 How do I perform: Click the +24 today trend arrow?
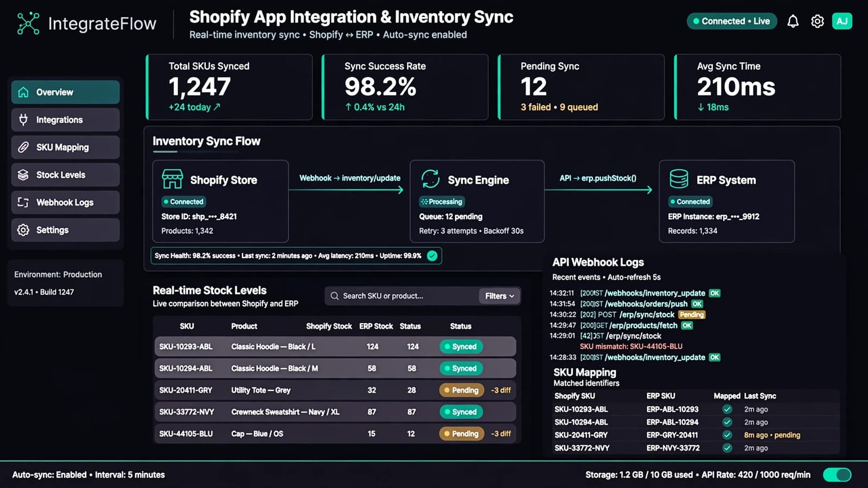click(x=217, y=107)
